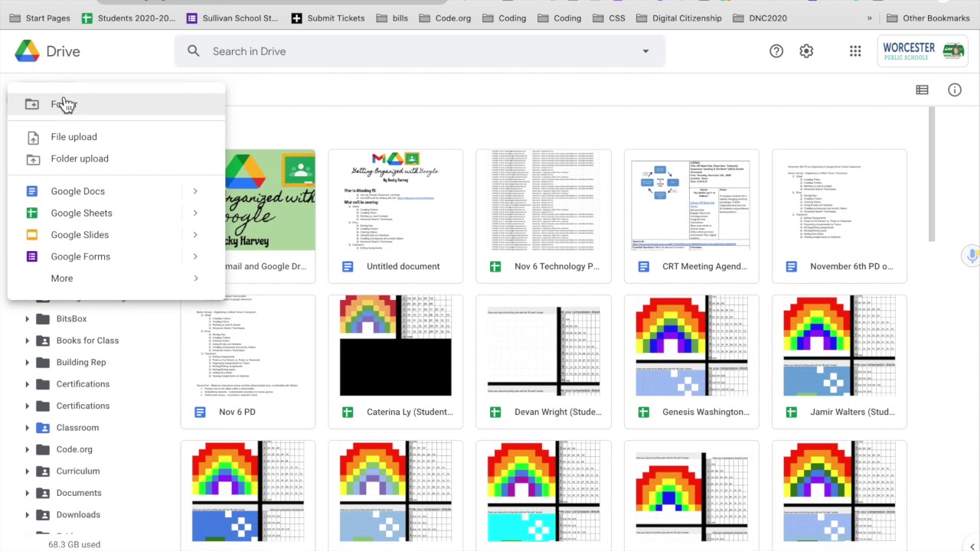This screenshot has height=551, width=980.
Task: Choose Folder upload from the New menu
Action: tap(116, 158)
